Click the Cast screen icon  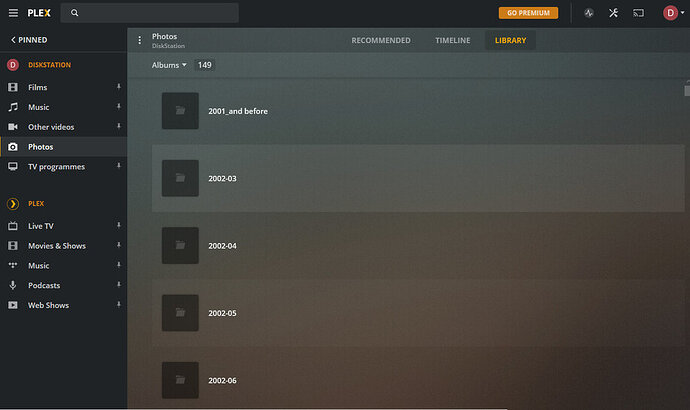coord(638,13)
